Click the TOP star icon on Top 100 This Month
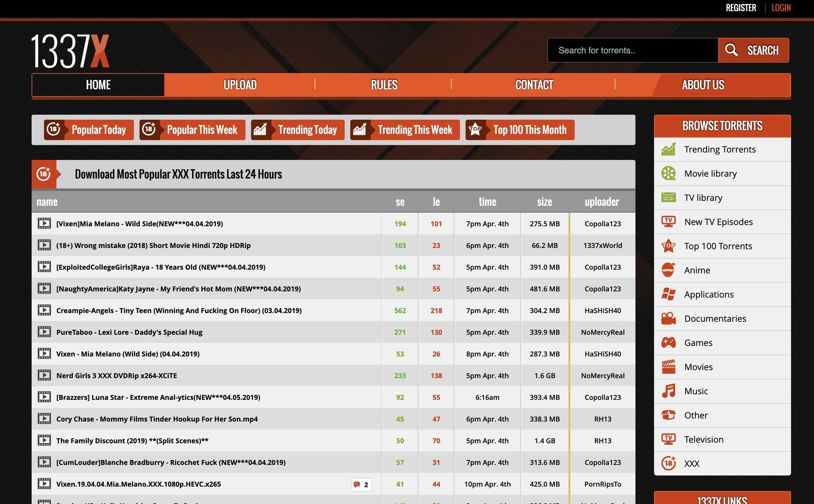Screen dimensions: 814x504 pyautogui.click(x=475, y=129)
